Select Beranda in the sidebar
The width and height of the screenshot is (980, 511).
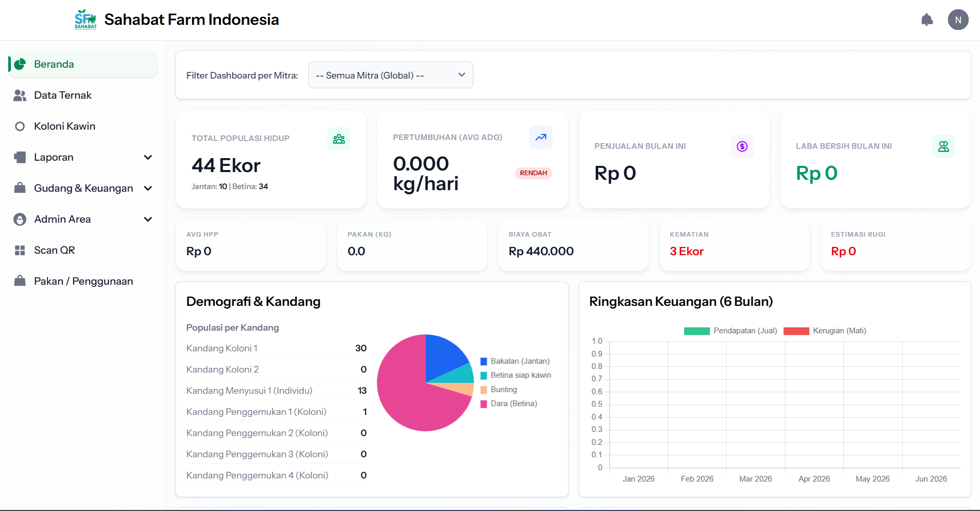(83, 64)
